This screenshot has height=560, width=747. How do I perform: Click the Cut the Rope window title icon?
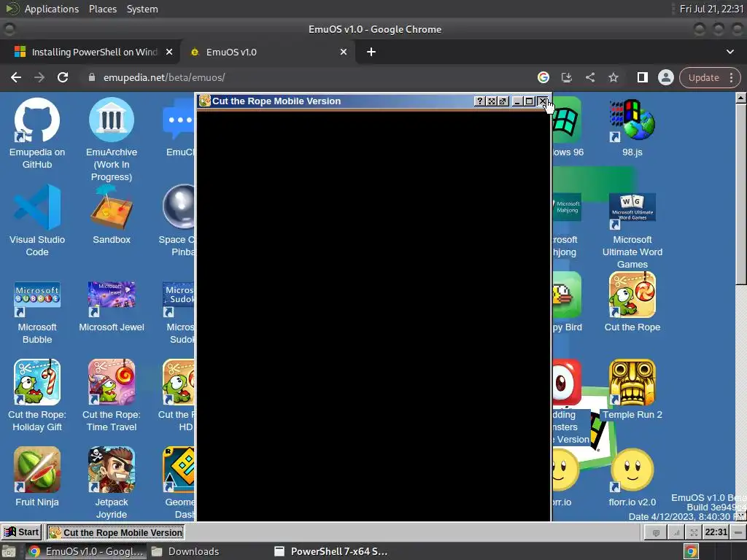click(x=205, y=101)
